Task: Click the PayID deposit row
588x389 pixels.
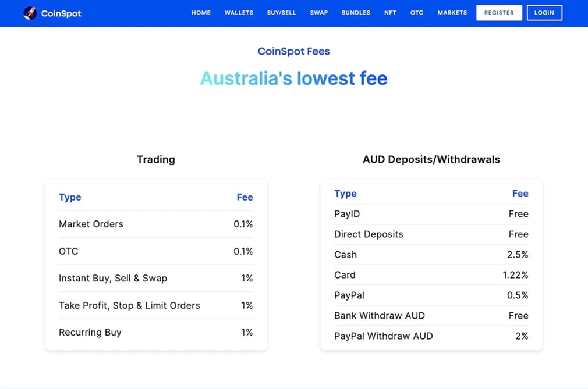Action: coord(431,214)
